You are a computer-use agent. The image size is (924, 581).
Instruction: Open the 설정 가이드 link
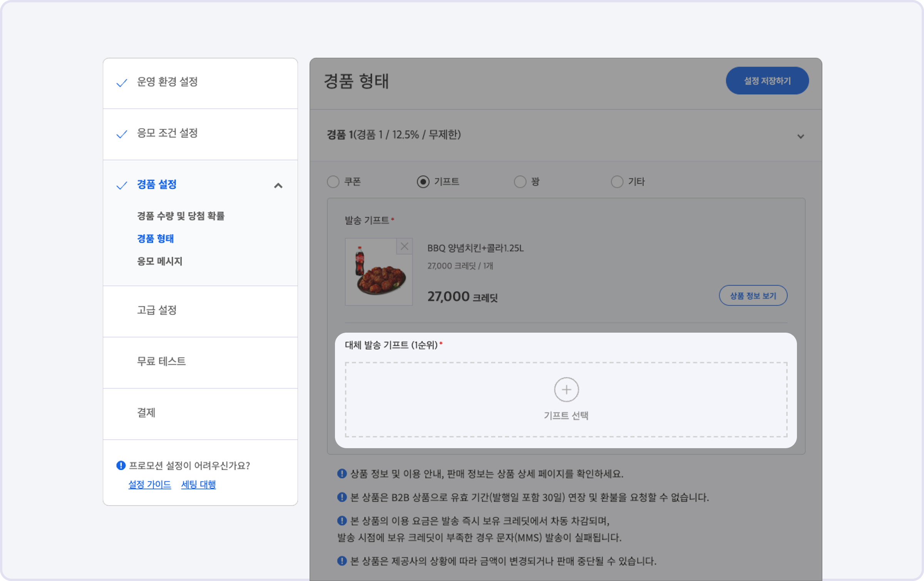click(149, 484)
